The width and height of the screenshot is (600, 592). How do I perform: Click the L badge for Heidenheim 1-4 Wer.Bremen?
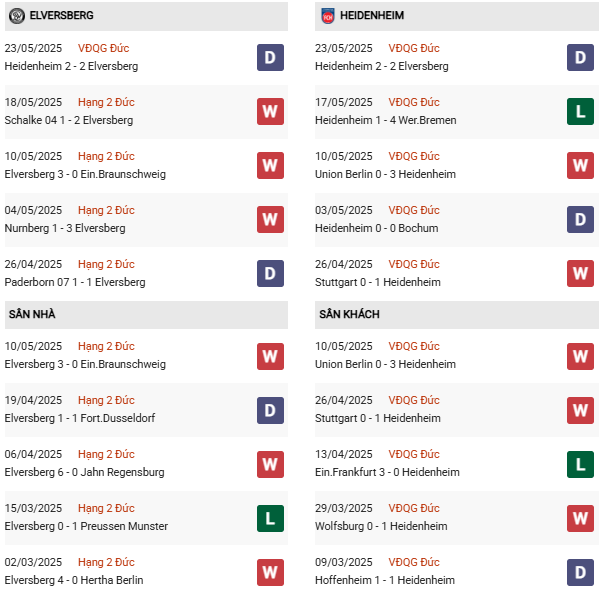[x=581, y=111]
